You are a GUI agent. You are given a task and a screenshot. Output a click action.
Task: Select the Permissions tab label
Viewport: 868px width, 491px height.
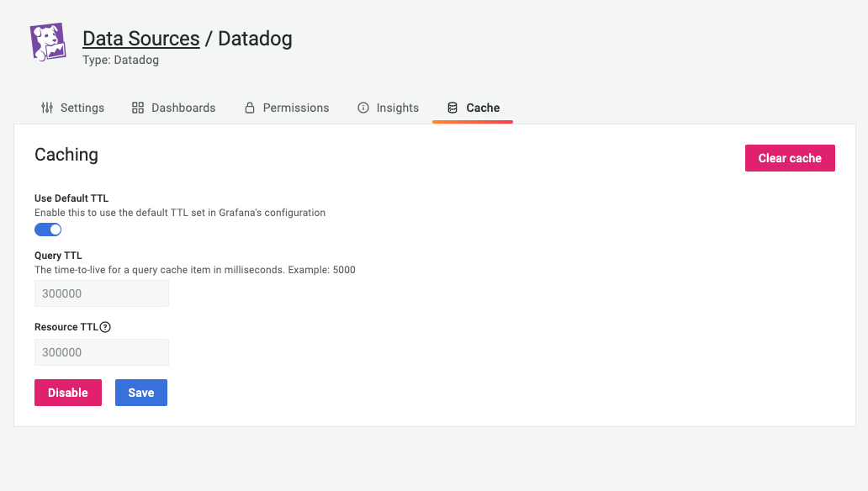(x=296, y=108)
